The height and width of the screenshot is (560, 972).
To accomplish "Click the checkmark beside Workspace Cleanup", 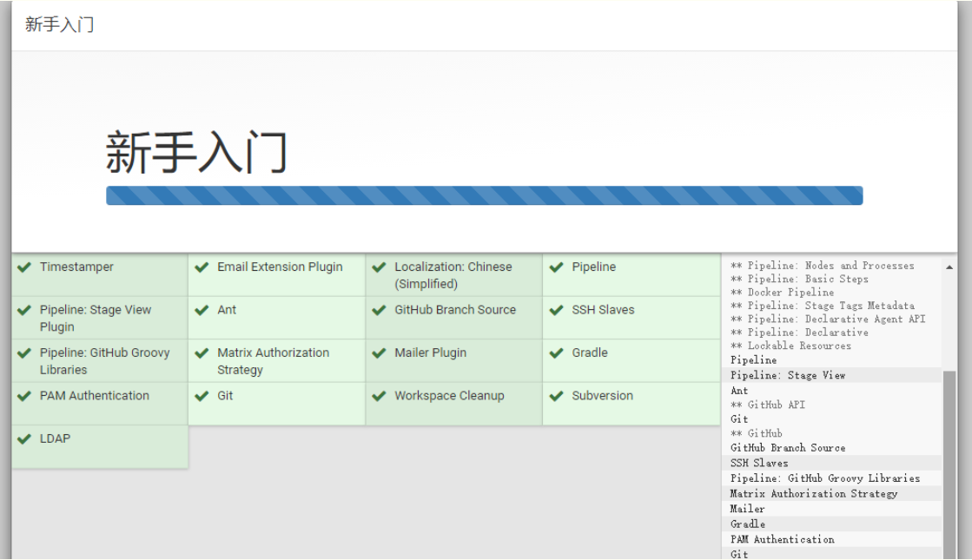I will 379,396.
